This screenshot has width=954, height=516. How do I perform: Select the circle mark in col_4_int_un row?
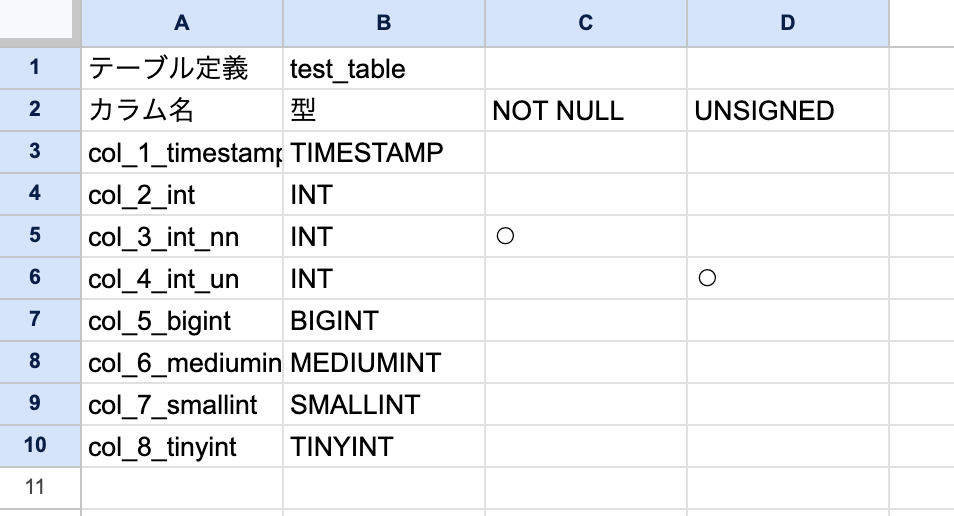tap(707, 279)
